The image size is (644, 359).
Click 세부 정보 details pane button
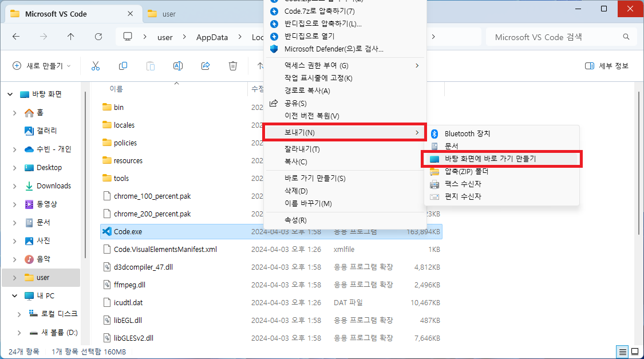coord(607,66)
